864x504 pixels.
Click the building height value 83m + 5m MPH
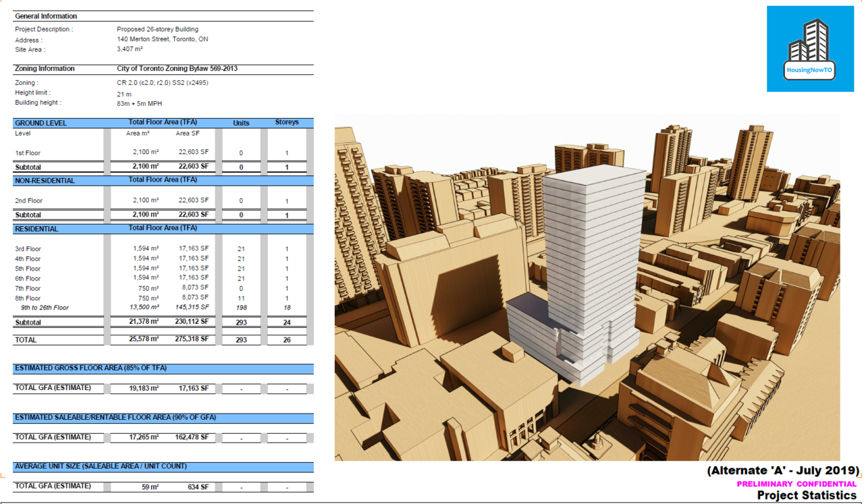139,103
